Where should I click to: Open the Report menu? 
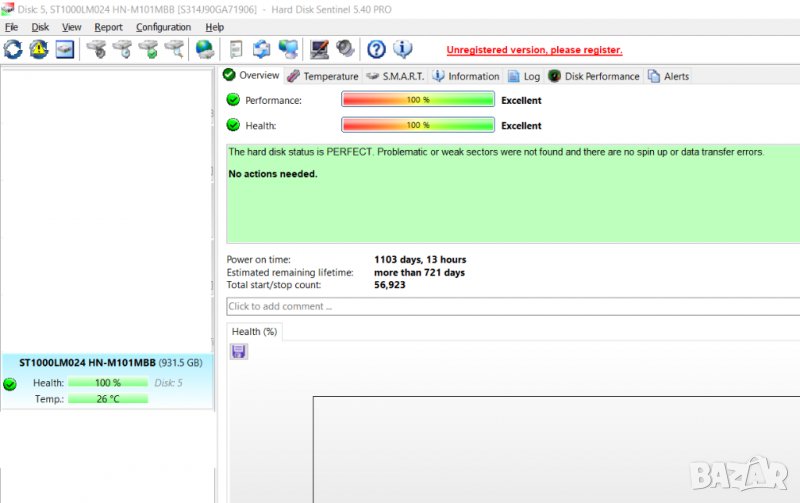[108, 27]
